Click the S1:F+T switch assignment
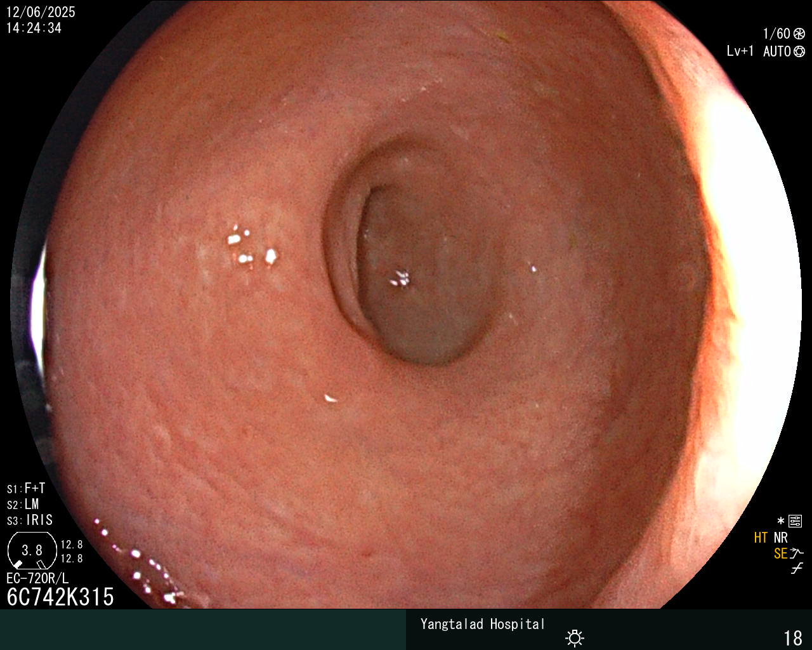The image size is (812, 650). click(26, 489)
